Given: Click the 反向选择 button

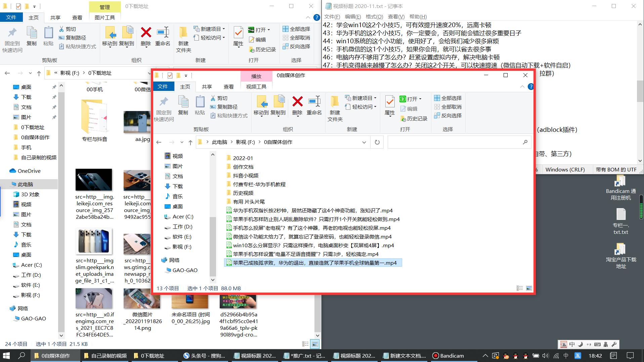Looking at the screenshot, I should point(448,115).
